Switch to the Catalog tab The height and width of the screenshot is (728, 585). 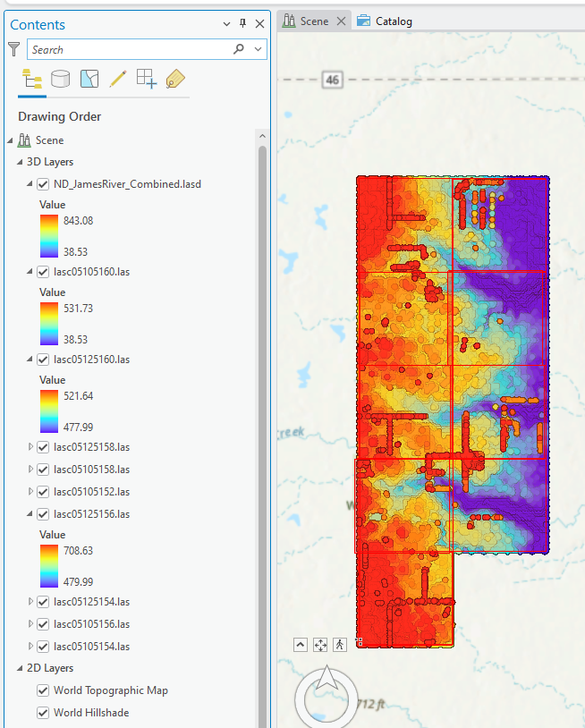[x=385, y=21]
